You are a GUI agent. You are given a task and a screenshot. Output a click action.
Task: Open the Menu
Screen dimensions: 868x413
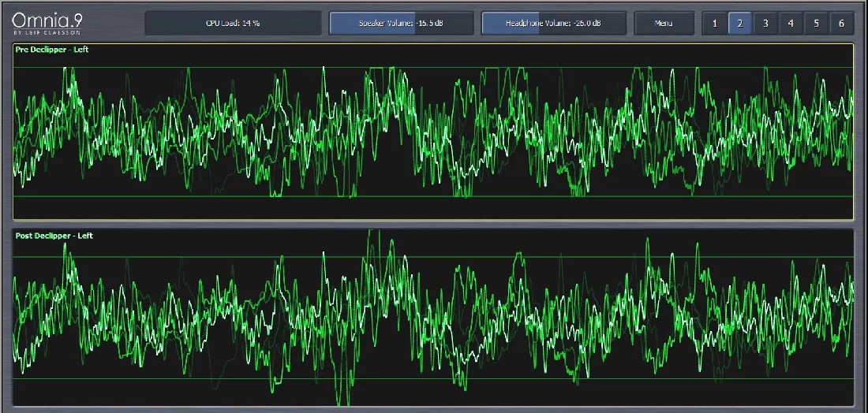click(x=664, y=23)
